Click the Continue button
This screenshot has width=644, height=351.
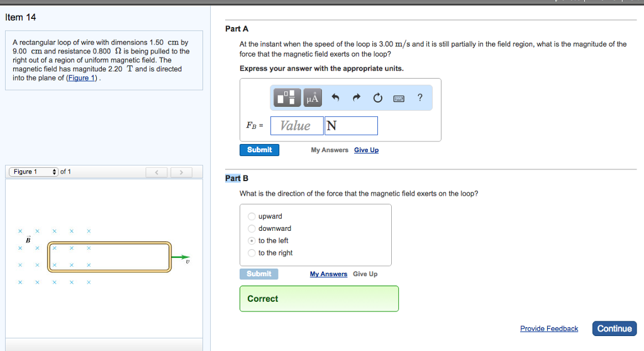(x=614, y=328)
